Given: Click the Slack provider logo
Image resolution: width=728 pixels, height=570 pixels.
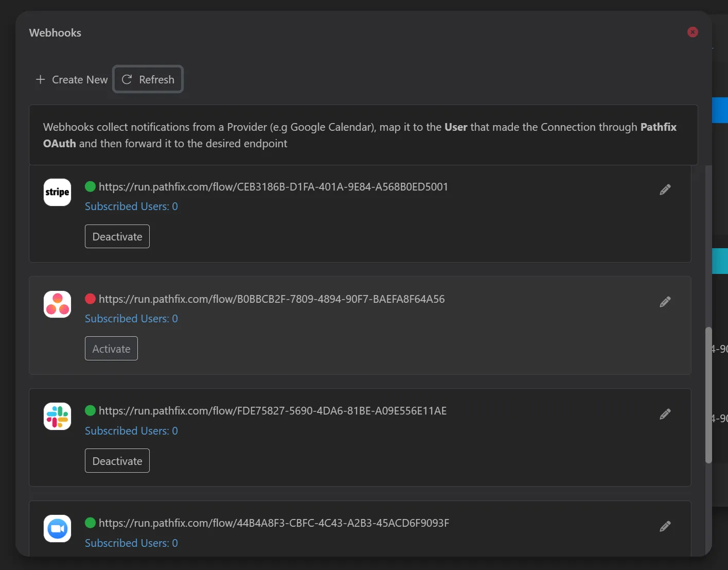Looking at the screenshot, I should [x=58, y=416].
